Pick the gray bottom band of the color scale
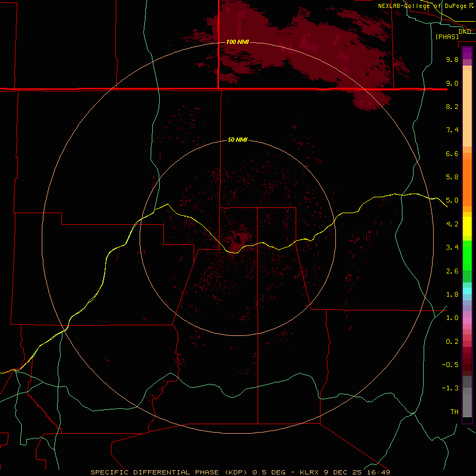 click(x=467, y=405)
